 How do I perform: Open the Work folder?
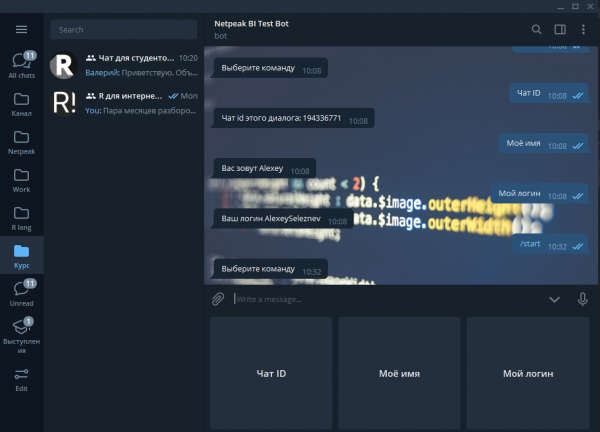tap(21, 181)
